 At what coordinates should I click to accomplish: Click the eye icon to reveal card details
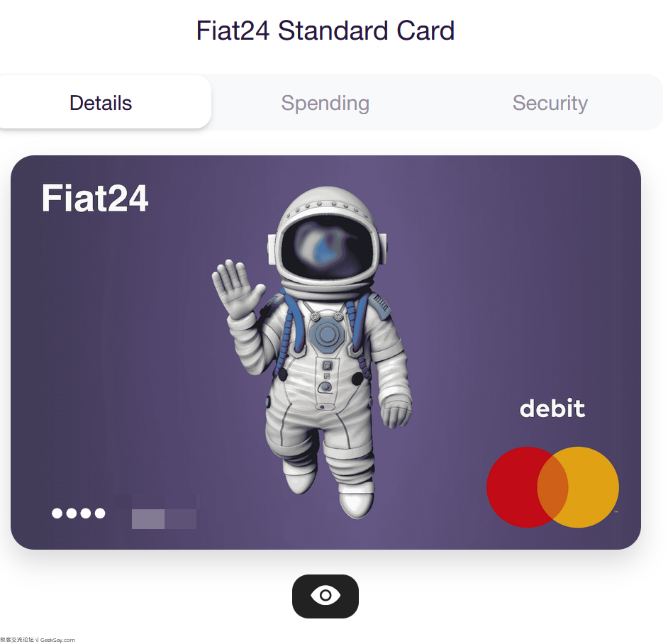pyautogui.click(x=325, y=596)
